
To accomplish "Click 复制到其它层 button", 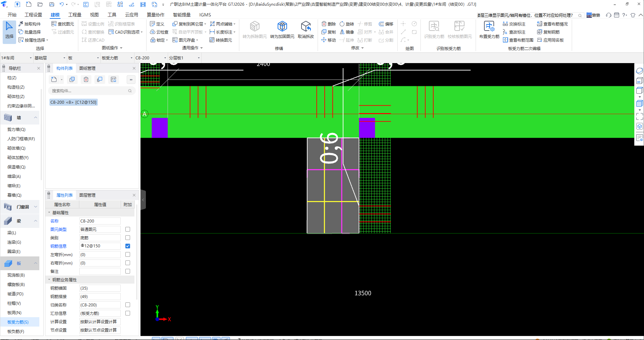I will [189, 24].
